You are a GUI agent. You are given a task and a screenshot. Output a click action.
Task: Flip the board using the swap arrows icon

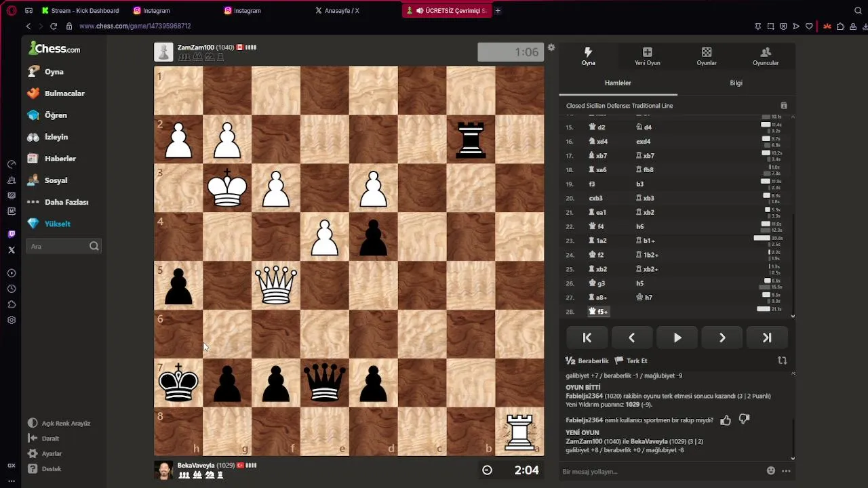[782, 361]
